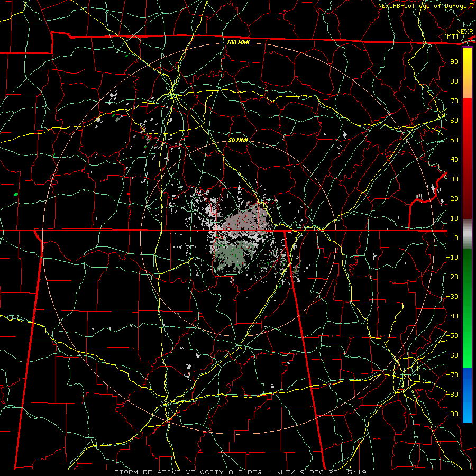Click the -80 value on the velocity scale
This screenshot has width=476, height=476.
[x=452, y=395]
